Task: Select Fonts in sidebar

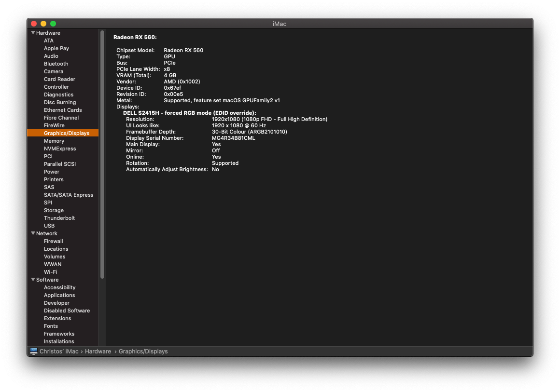Action: (x=51, y=326)
